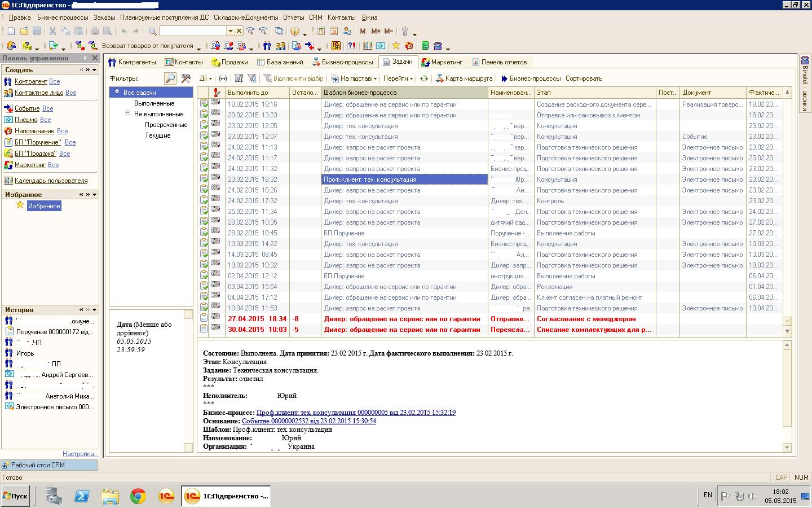The height and width of the screenshot is (508, 812).
Task: Open the История section menu arrow
Action: tap(94, 310)
